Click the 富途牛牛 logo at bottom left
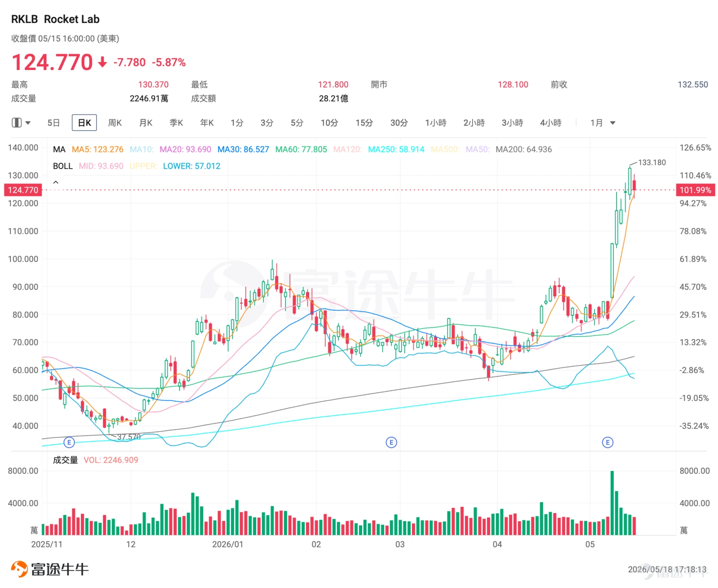Viewport: 718px width, 588px height. click(50, 569)
